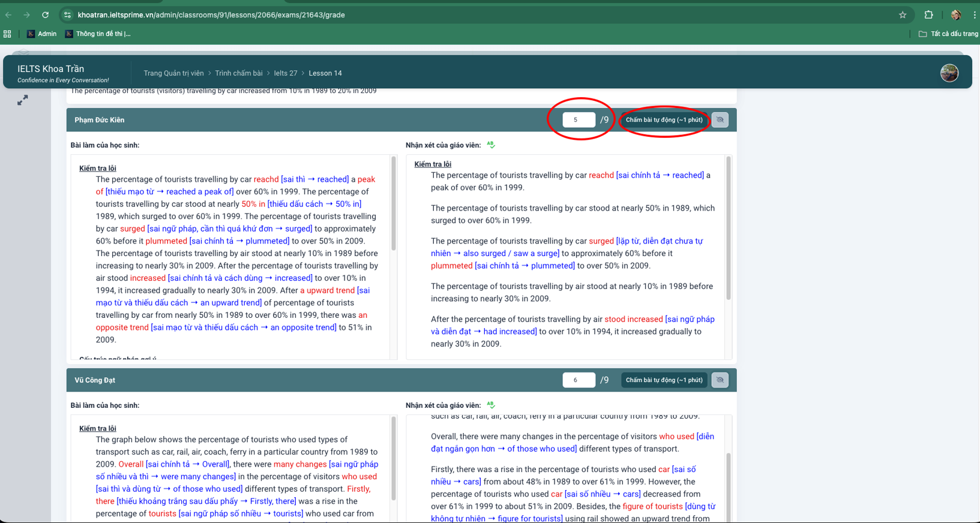Open Chrome's three-dot menu
Image resolution: width=980 pixels, height=523 pixels.
tap(974, 15)
